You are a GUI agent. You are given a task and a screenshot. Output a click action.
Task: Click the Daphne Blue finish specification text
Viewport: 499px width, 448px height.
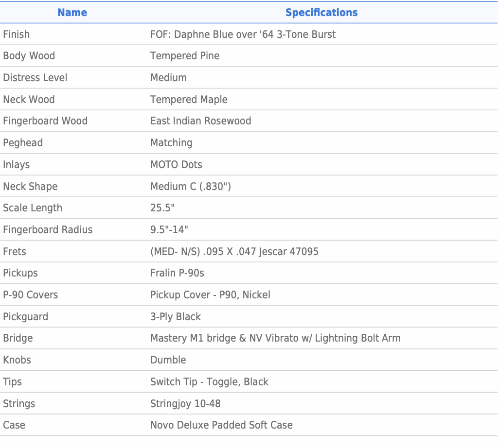[243, 34]
